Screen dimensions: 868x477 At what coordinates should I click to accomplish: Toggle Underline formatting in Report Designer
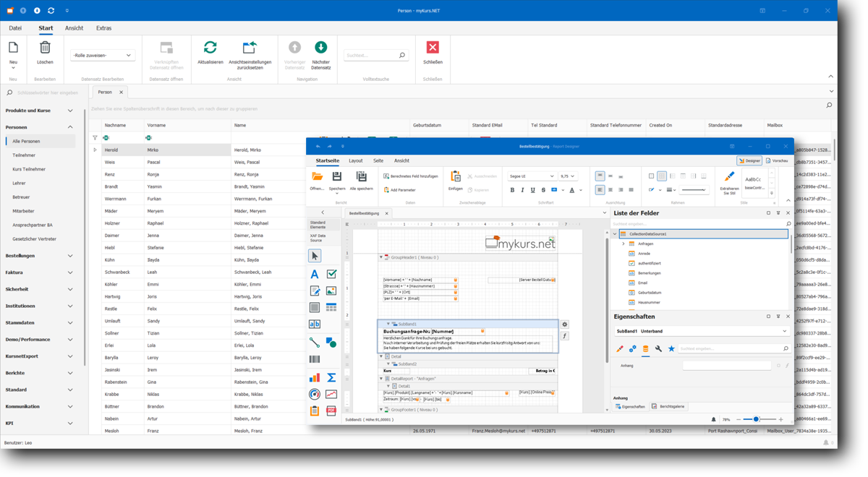click(x=533, y=190)
